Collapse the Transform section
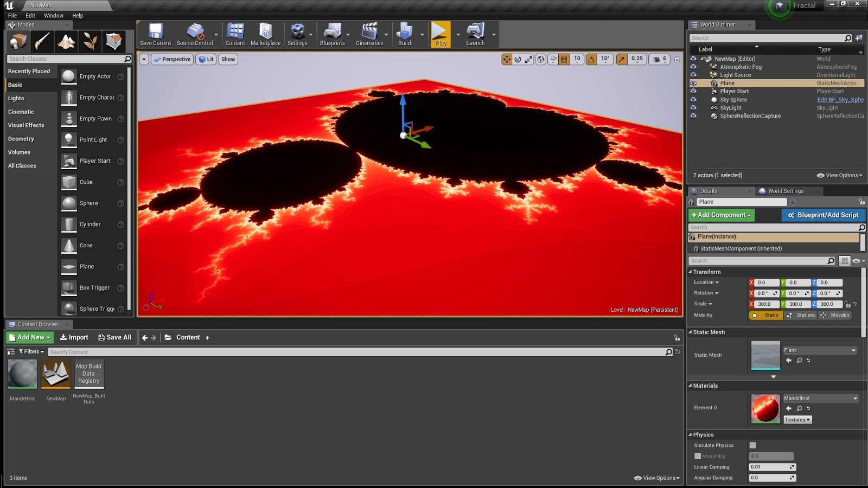 point(691,272)
